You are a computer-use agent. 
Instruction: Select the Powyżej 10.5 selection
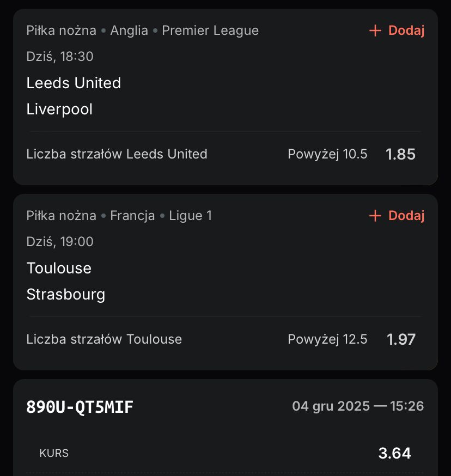click(327, 154)
